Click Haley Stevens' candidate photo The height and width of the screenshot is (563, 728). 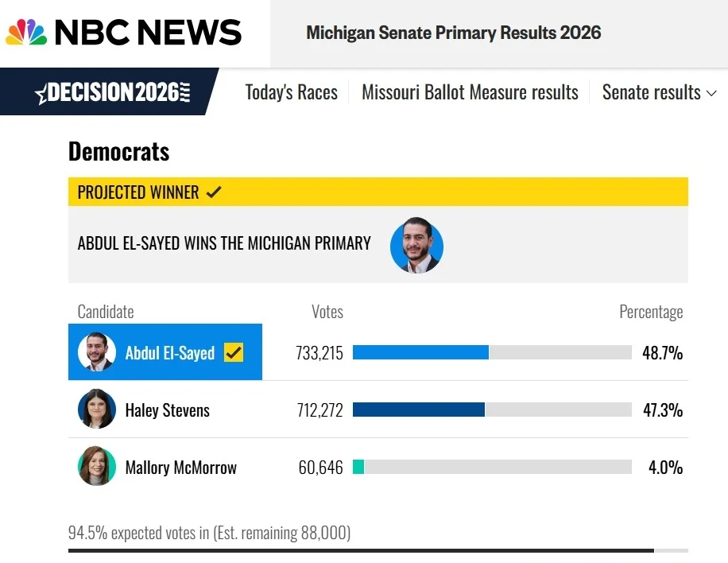click(x=97, y=409)
